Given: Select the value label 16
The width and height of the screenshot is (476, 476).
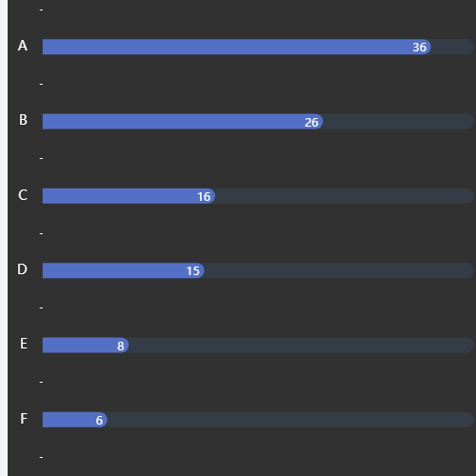Looking at the screenshot, I should pos(204,197).
